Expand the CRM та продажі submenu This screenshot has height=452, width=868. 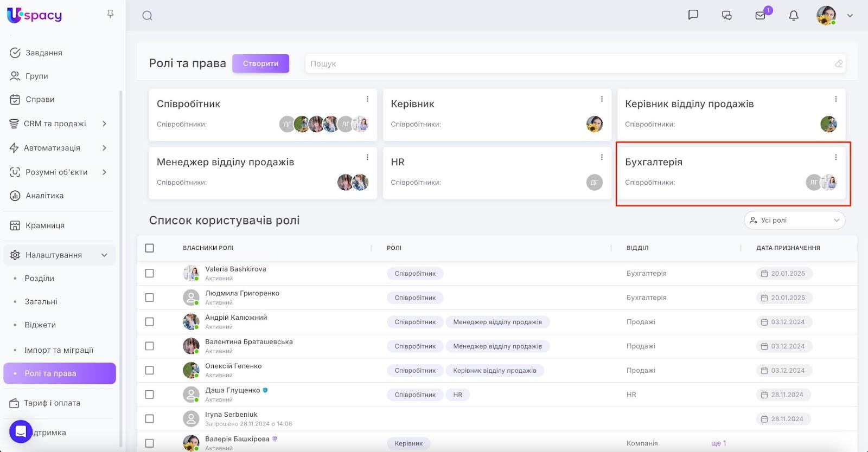point(104,124)
